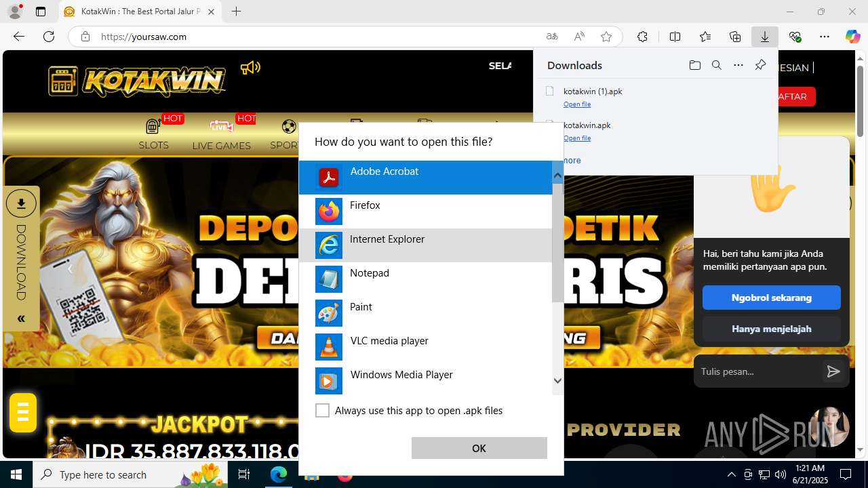The width and height of the screenshot is (868, 488).
Task: Open the translate page icon
Action: 552,37
